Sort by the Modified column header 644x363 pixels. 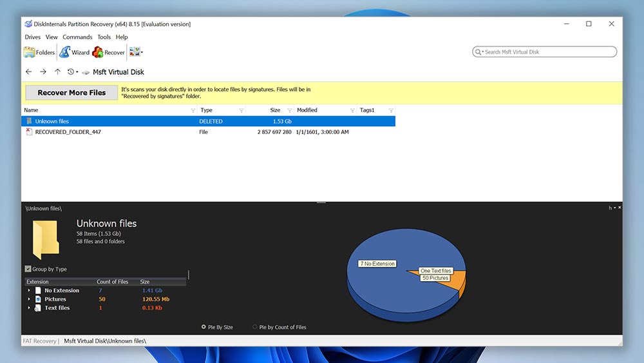point(307,110)
